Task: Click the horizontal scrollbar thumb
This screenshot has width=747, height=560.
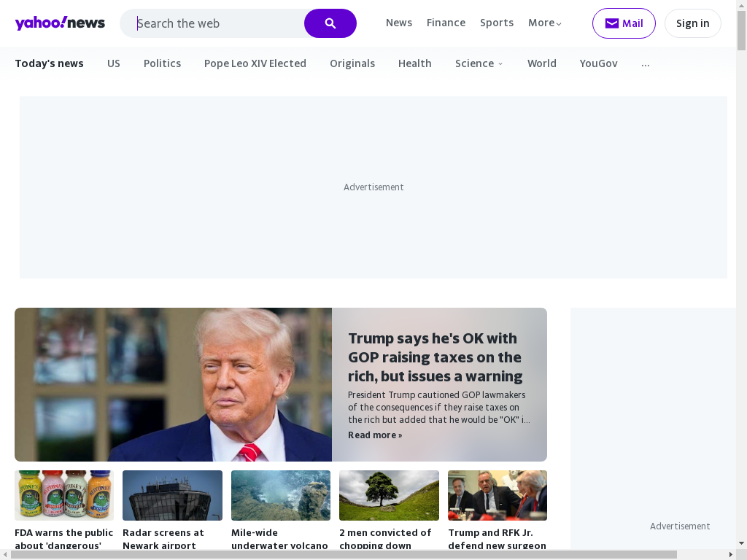Action: tap(344, 555)
